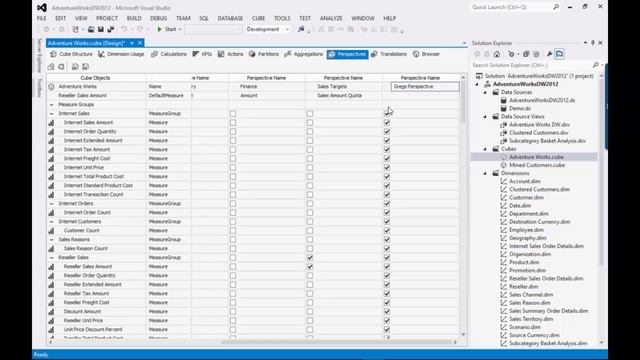This screenshot has height=360, width=640.
Task: Click the Gregs Perspective name field
Action: pos(425,87)
